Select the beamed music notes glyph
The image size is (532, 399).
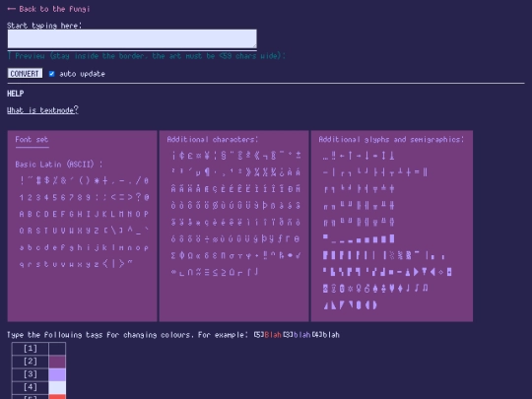426,288
